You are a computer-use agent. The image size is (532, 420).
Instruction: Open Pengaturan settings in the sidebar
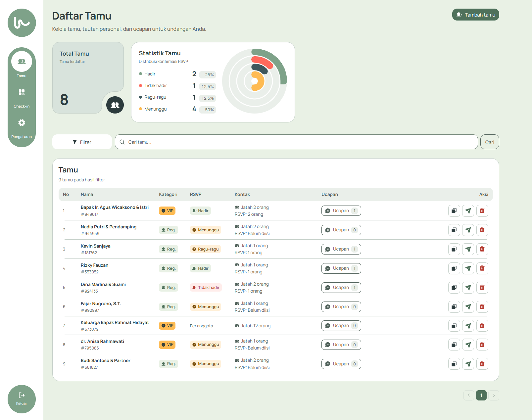(22, 129)
